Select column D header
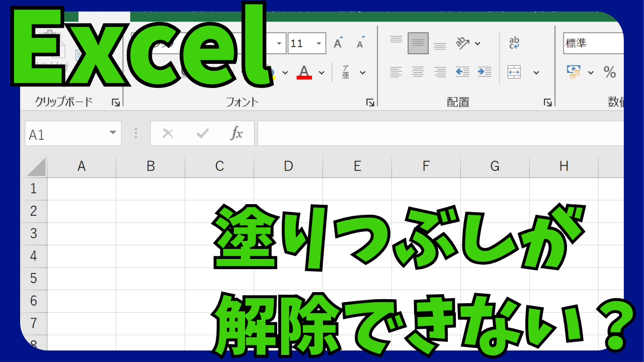644x362 pixels. point(288,166)
